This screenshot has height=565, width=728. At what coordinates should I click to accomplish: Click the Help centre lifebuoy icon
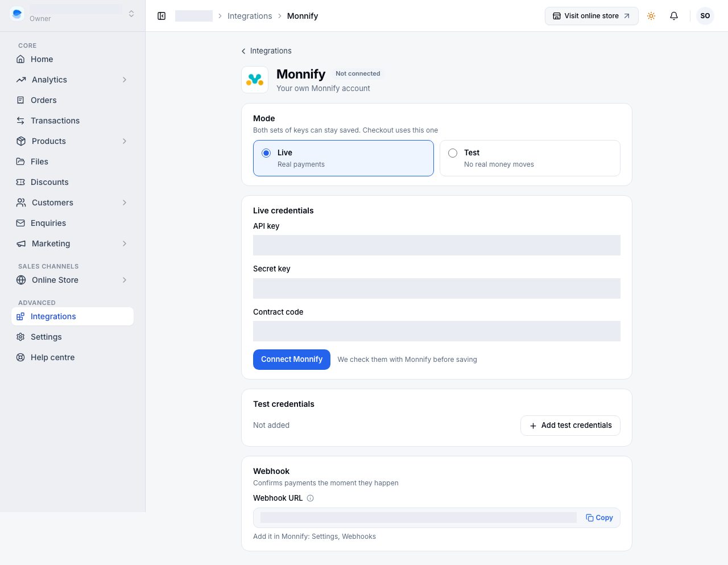coord(21,357)
